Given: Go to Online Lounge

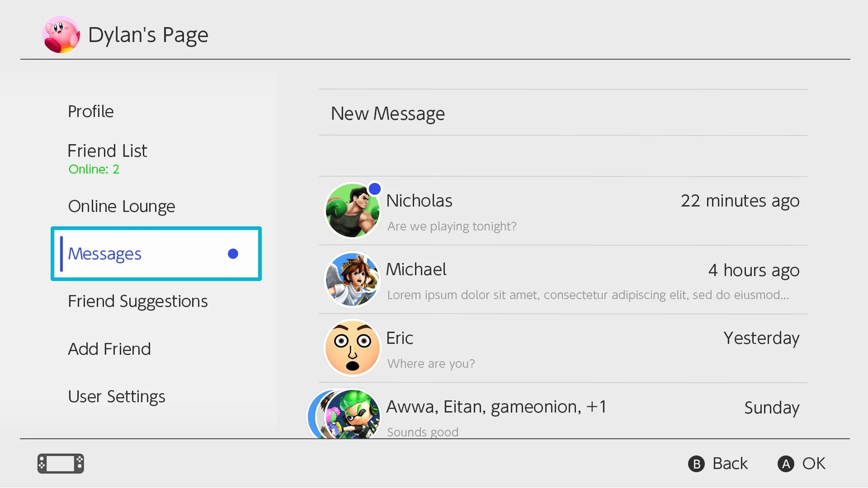Looking at the screenshot, I should (122, 206).
